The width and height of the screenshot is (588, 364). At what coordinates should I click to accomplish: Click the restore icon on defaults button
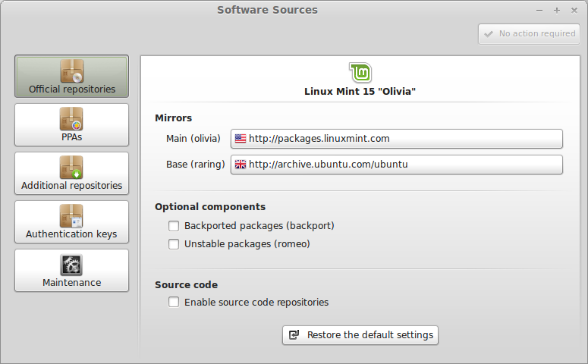[294, 335]
